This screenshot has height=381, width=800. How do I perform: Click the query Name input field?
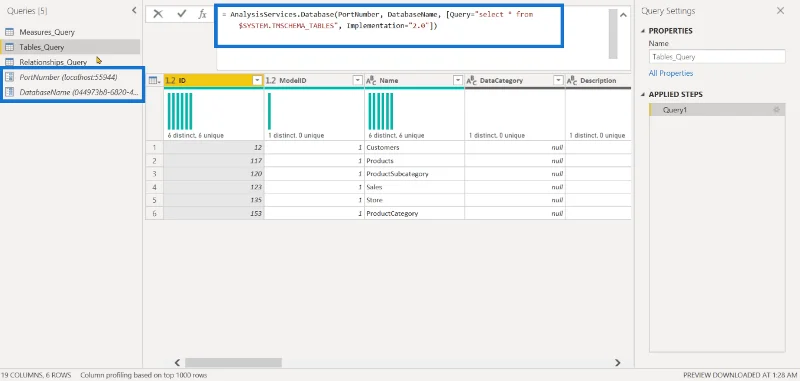click(x=717, y=57)
